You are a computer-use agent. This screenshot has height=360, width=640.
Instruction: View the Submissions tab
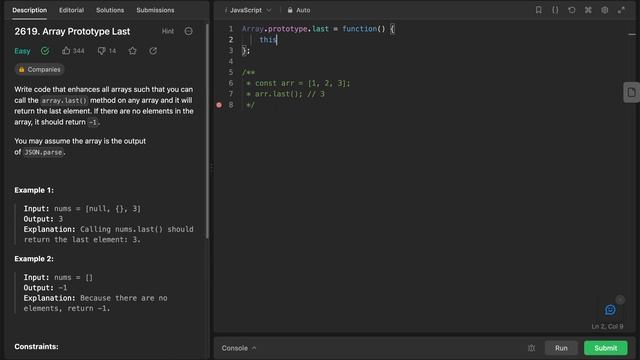pos(155,10)
